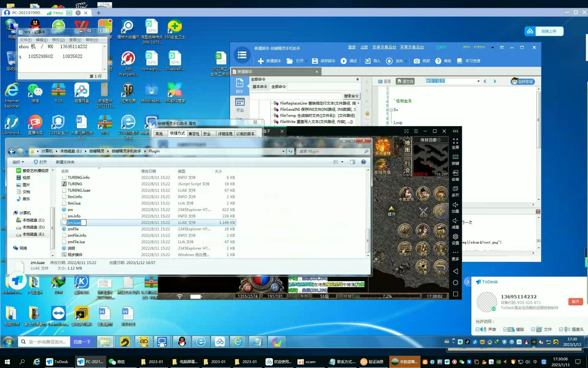Open 帮助 question mark icon
This screenshot has width=588, height=368.
pos(438,61)
